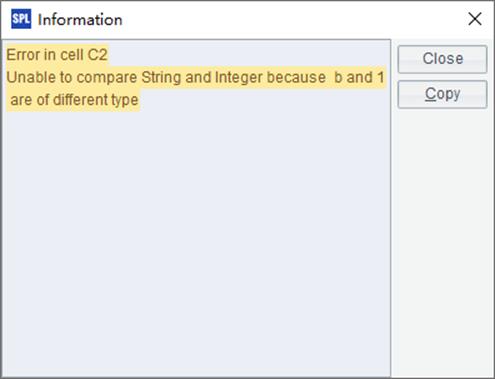Click the word "Integer" in error text
Image resolution: width=495 pixels, height=379 pixels.
tap(238, 77)
